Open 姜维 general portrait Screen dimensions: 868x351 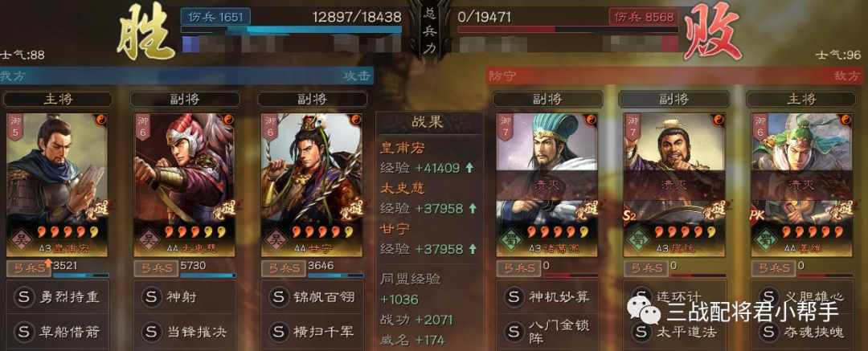801,186
